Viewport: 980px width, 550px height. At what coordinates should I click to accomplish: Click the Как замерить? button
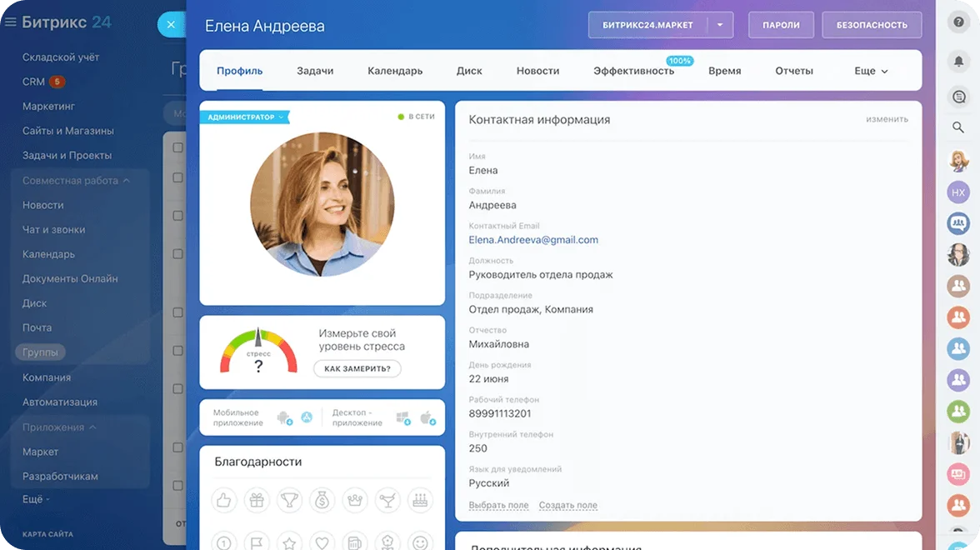pyautogui.click(x=357, y=368)
